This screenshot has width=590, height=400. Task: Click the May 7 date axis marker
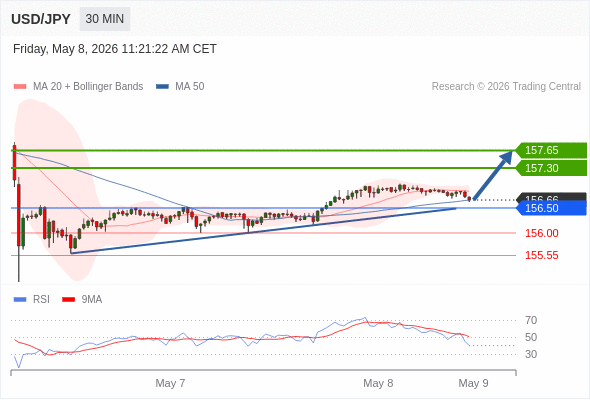click(x=170, y=383)
